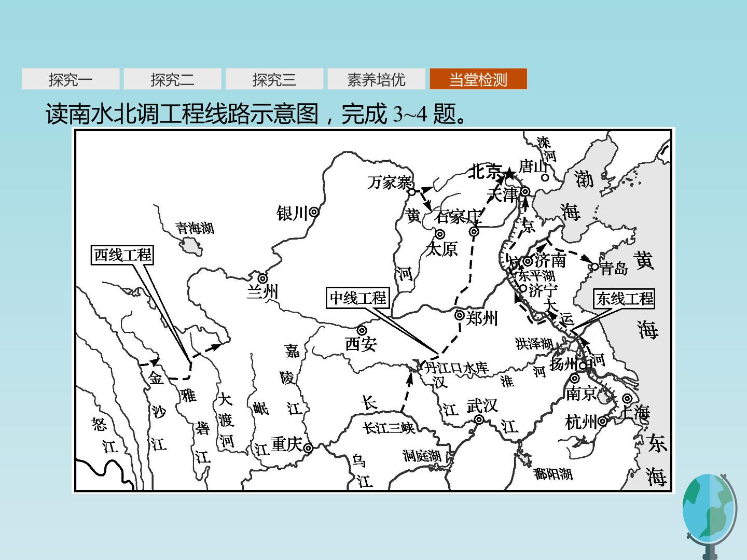Click the 济宁 city label
747x560 pixels.
point(543,290)
